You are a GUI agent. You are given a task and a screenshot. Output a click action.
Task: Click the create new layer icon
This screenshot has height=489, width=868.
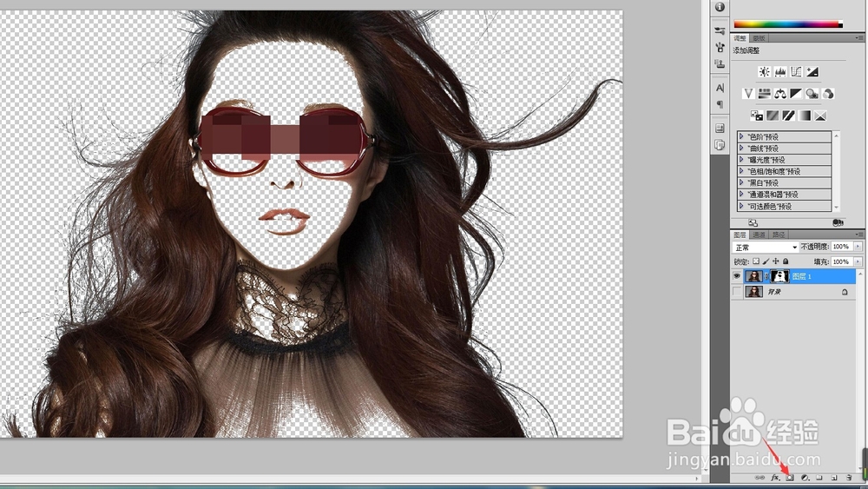(833, 478)
